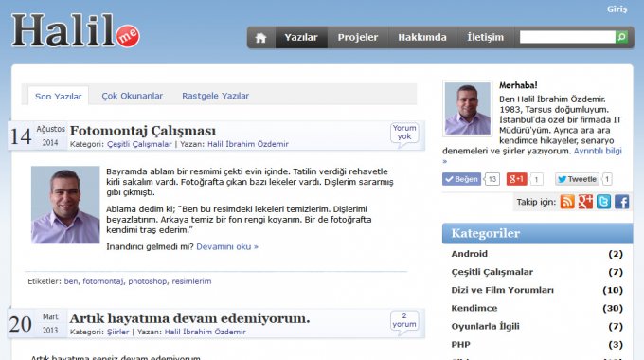Click Devamını oku link
The width and height of the screenshot is (644, 360).
pyautogui.click(x=227, y=246)
